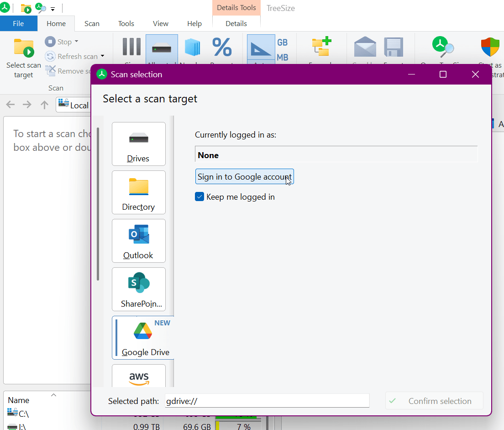Open the Details ribbon tab

pos(236,23)
